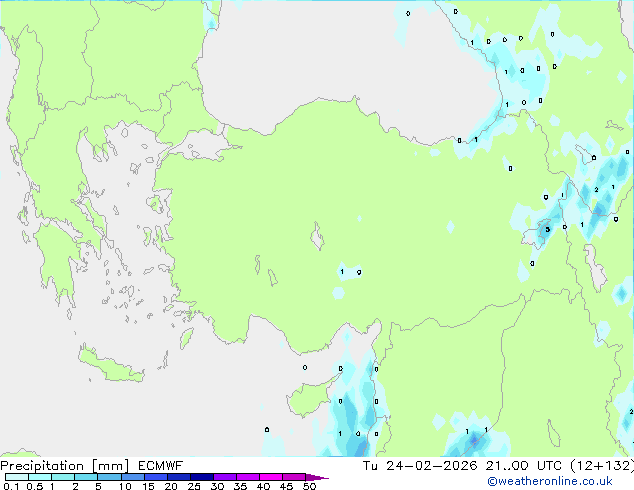Select the 25–30 mm dark navy legend swatch
Screen dimensions: 634x490
pyautogui.click(x=202, y=477)
